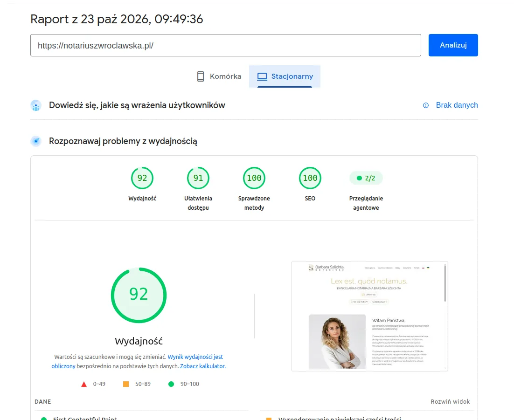
Task: Click 'Dowiedź się, jakie są wrażenia użytkowników' heading
Action: [137, 105]
